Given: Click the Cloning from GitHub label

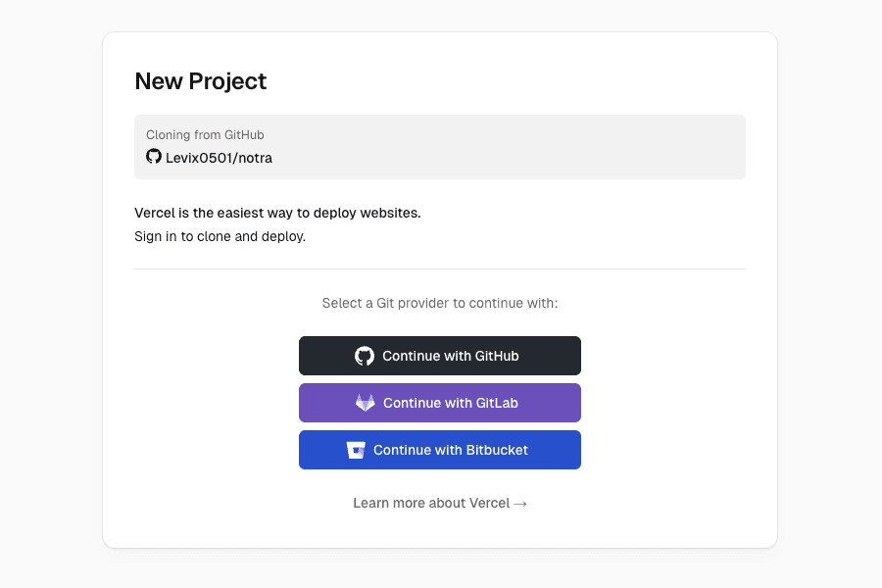Looking at the screenshot, I should tap(205, 135).
